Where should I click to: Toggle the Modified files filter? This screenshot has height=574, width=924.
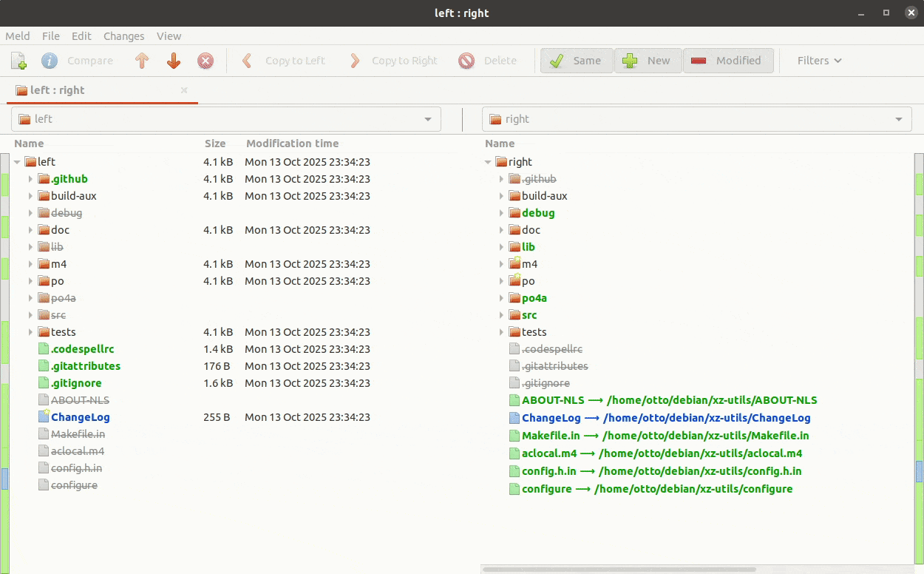pyautogui.click(x=728, y=61)
